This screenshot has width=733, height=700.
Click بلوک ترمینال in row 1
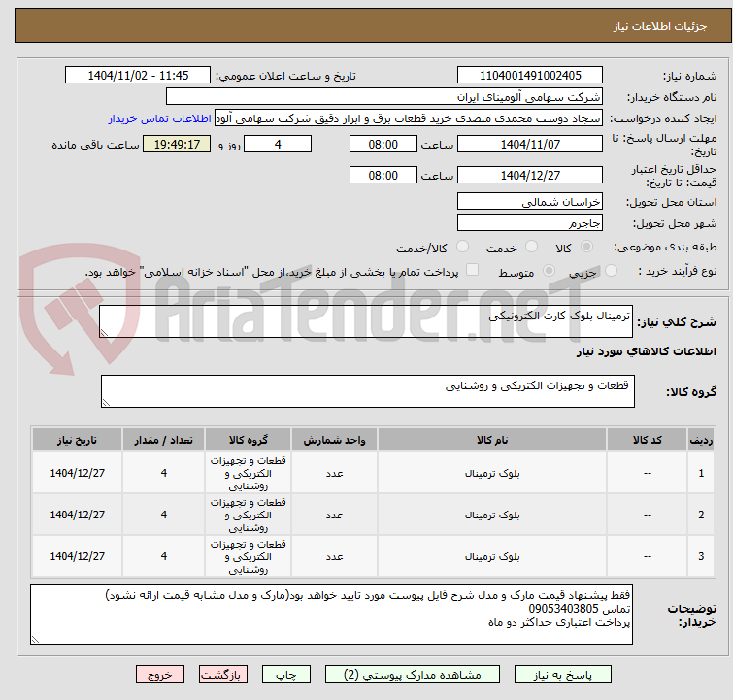tap(492, 473)
